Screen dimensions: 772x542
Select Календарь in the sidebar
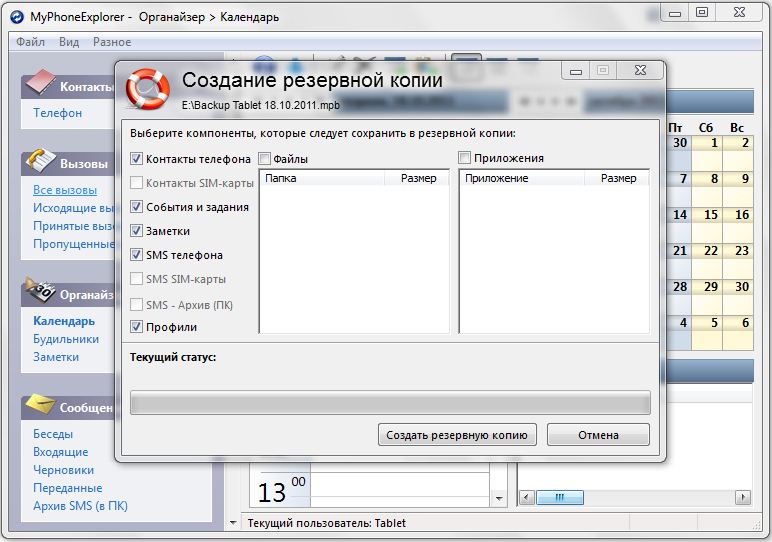pyautogui.click(x=64, y=321)
